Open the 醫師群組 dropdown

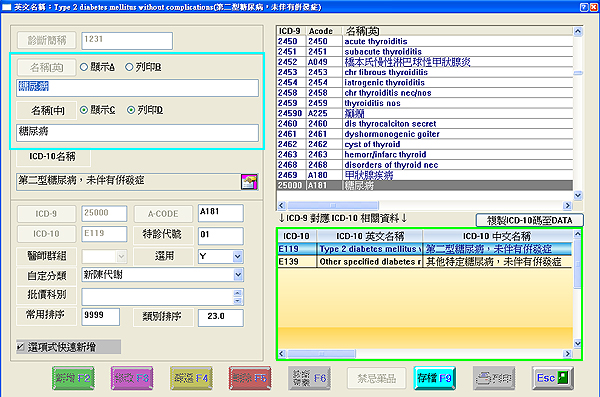[x=121, y=256]
